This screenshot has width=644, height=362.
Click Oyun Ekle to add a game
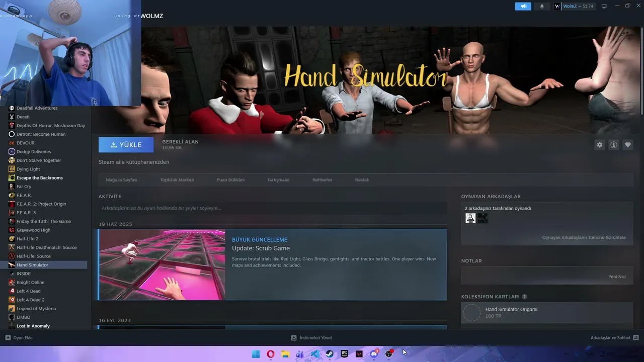coord(19,338)
